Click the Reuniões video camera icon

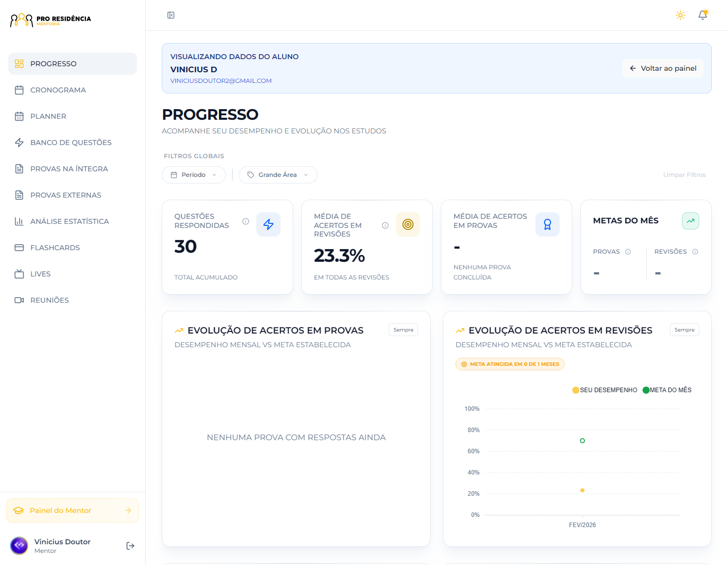pyautogui.click(x=19, y=300)
